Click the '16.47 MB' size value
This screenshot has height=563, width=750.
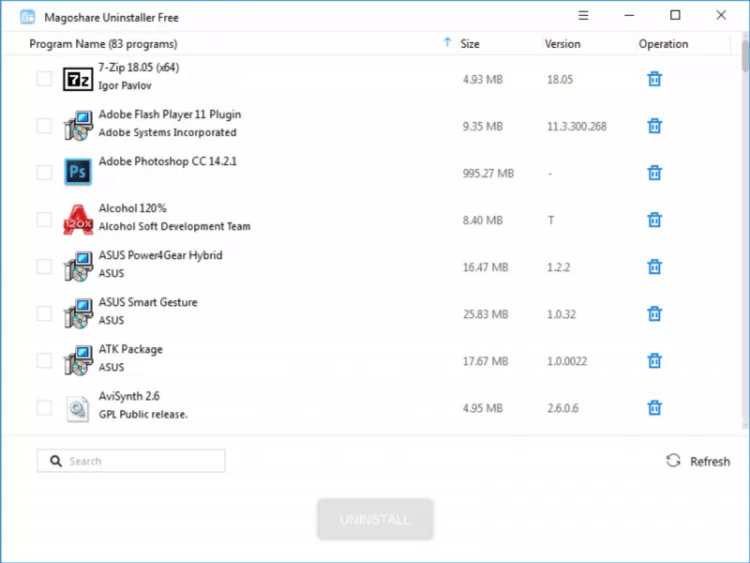tap(485, 267)
